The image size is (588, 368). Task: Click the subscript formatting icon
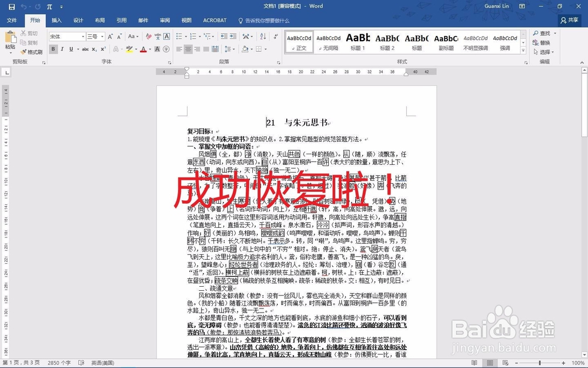click(x=94, y=48)
